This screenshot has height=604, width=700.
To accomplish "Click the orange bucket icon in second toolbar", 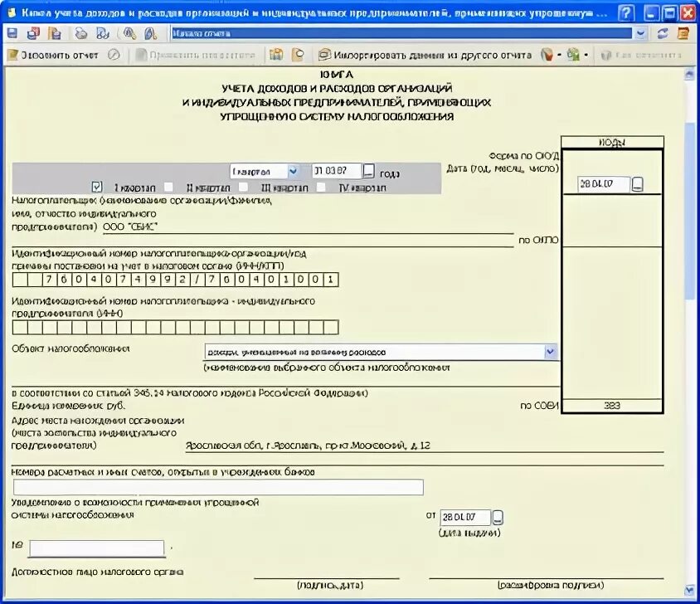I will (547, 55).
